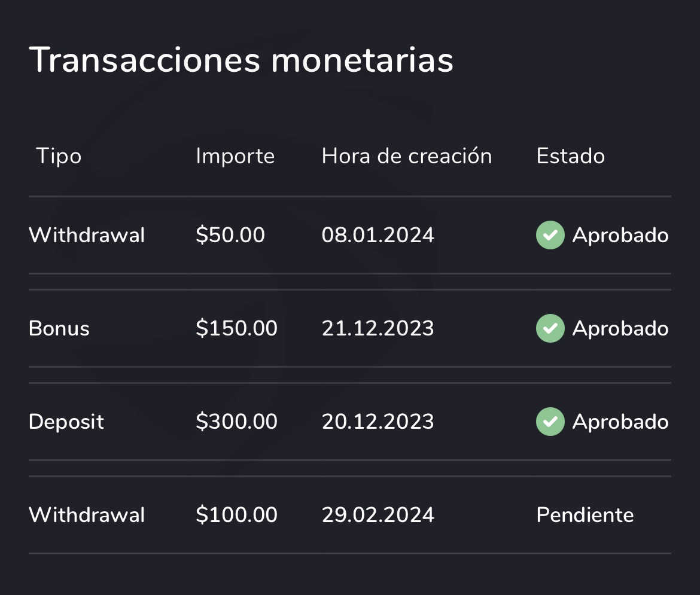Click the green checkmark in Deposit row

tap(550, 422)
